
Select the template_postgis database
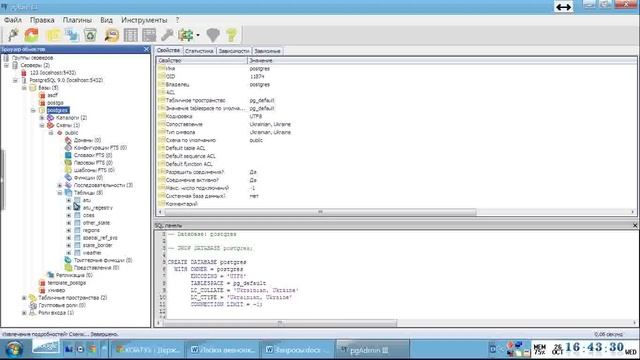coord(67,282)
